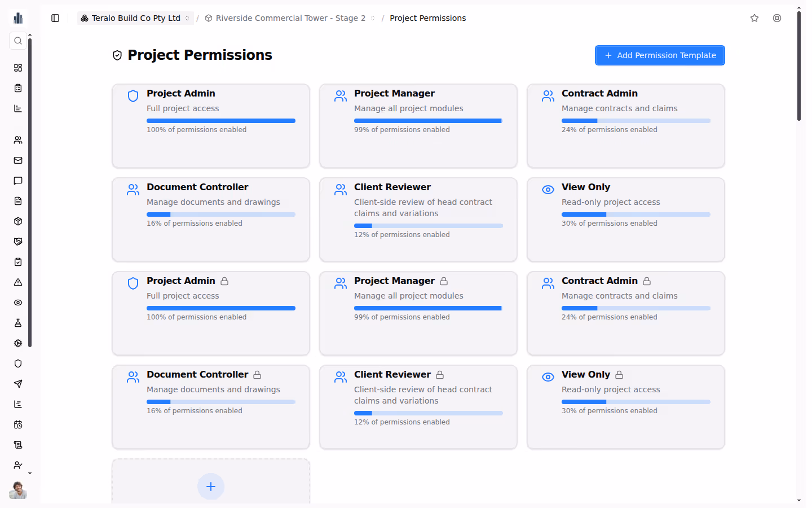This screenshot has height=508, width=812.
Task: Select the clipboard list icon in sidebar
Action: (18, 88)
